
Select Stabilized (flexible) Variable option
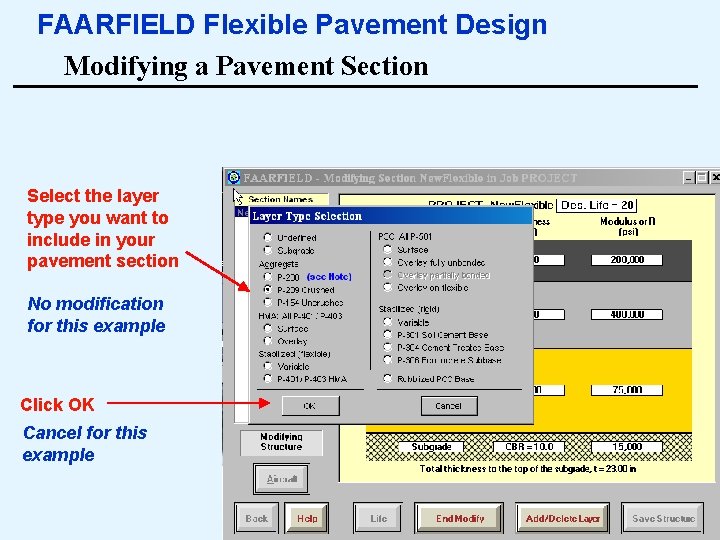(x=268, y=366)
